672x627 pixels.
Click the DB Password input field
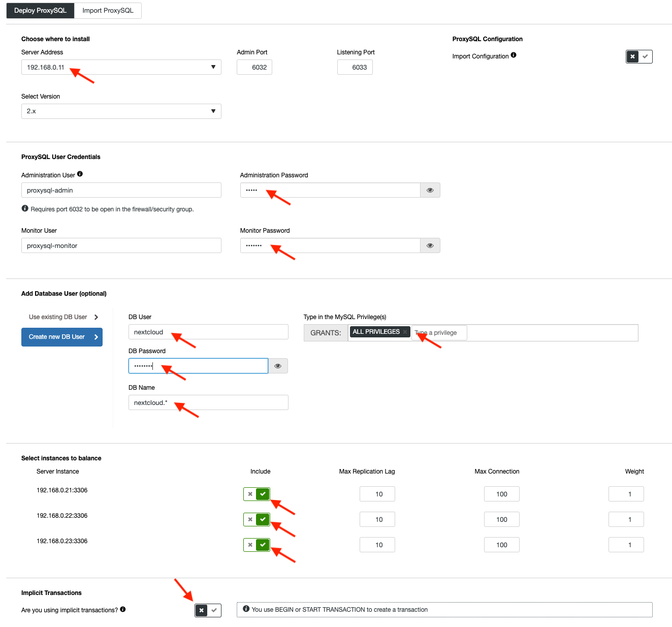click(x=198, y=366)
